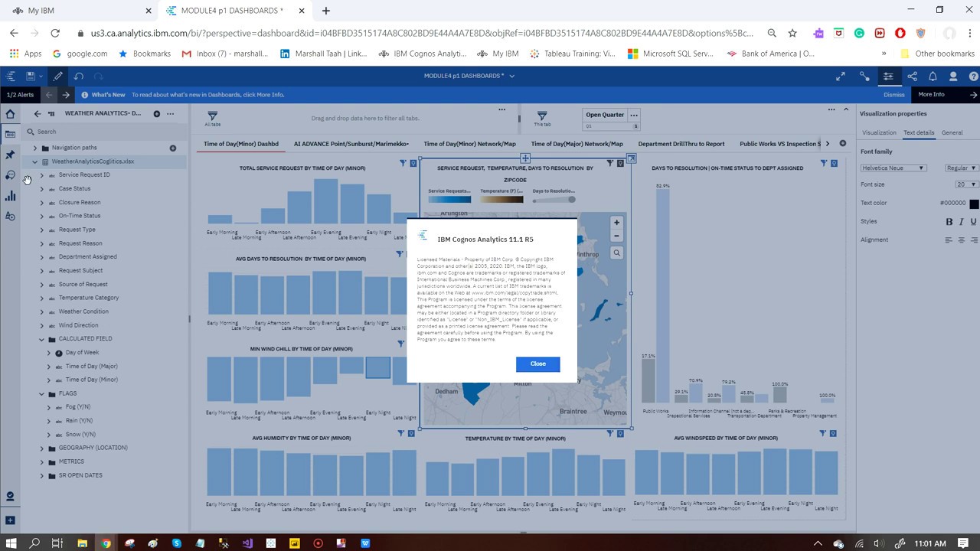Open the Helvetica Neue font family dropdown
The height and width of the screenshot is (551, 980).
pos(893,168)
